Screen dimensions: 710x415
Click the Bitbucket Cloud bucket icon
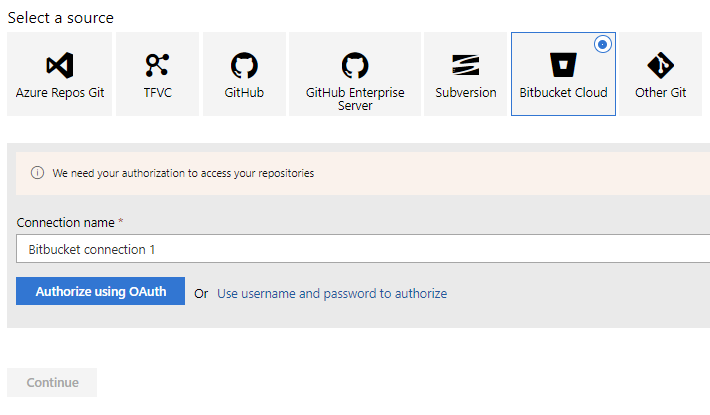pos(563,66)
